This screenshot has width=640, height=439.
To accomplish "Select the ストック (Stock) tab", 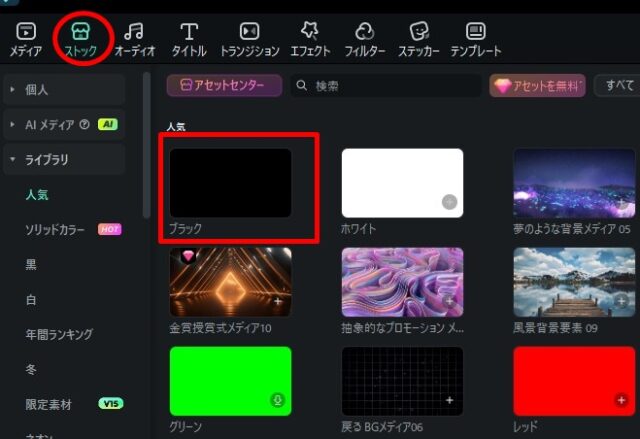I will [81, 40].
